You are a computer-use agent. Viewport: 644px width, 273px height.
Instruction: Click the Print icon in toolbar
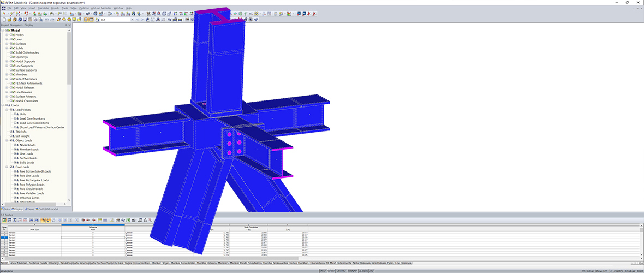[x=35, y=19]
